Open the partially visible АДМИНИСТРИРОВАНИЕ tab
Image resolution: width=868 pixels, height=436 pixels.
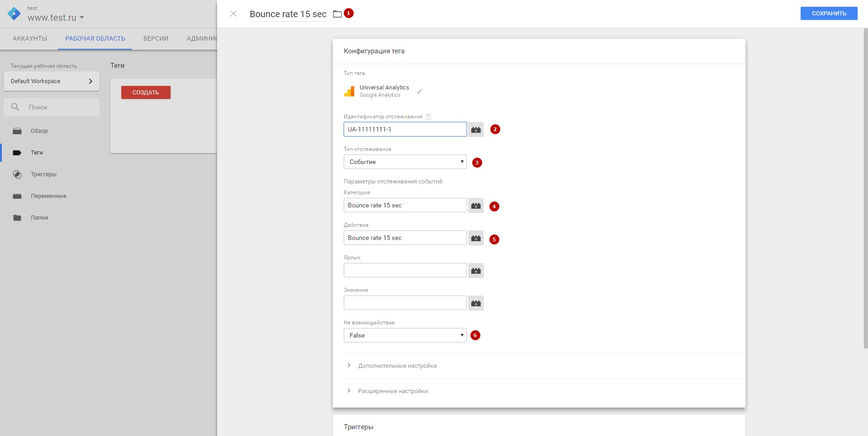[x=201, y=38]
